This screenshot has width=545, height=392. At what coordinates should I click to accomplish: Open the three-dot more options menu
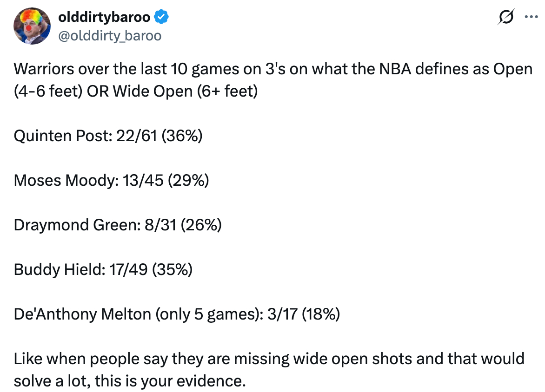(x=530, y=17)
